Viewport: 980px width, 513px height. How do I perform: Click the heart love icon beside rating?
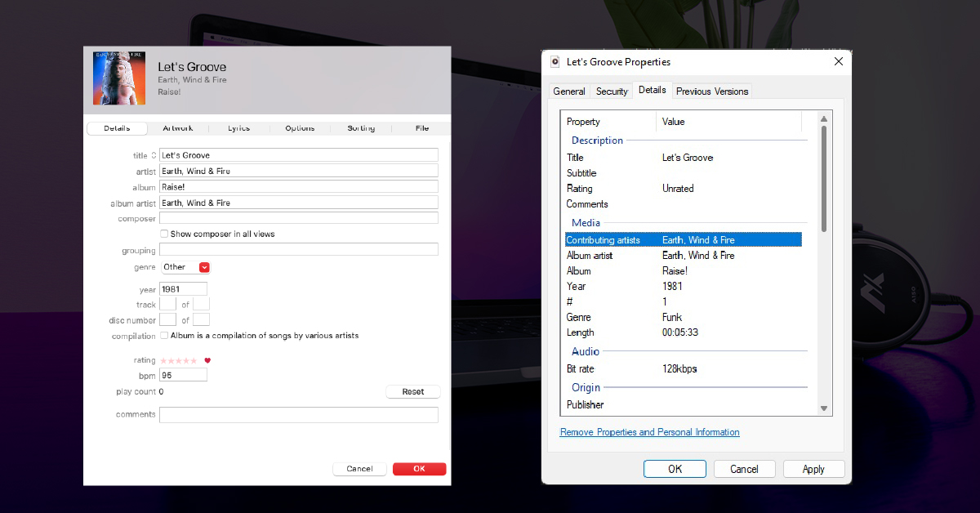(207, 360)
